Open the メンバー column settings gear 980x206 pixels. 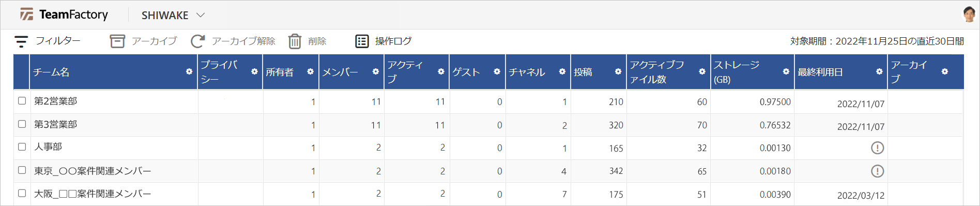point(376,72)
